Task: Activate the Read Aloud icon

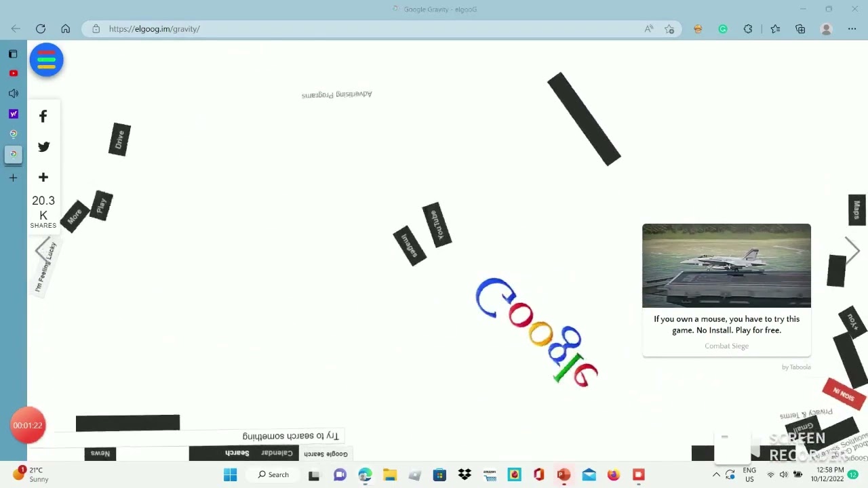Action: 649,29
